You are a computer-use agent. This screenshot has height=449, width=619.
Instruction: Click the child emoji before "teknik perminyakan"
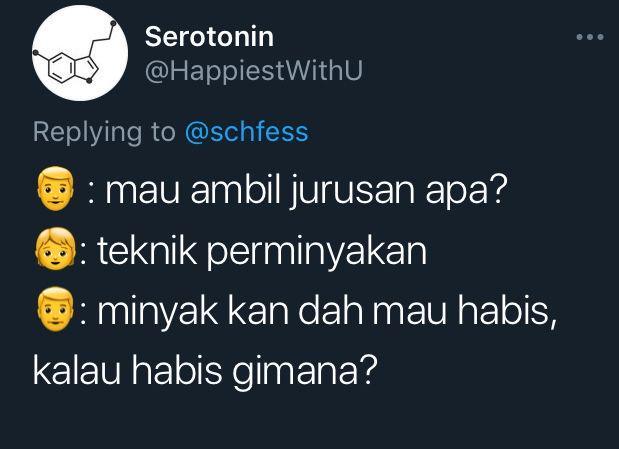pyautogui.click(x=56, y=249)
